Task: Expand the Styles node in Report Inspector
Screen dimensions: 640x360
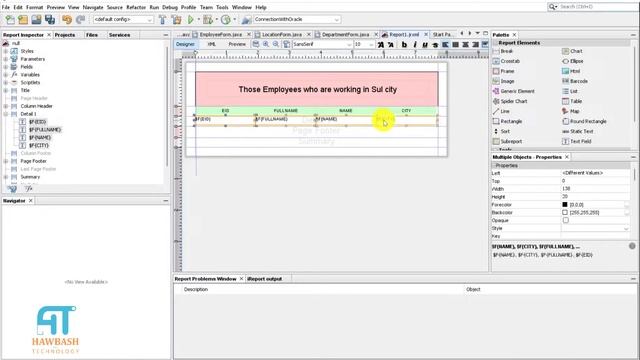Action: 6,51
